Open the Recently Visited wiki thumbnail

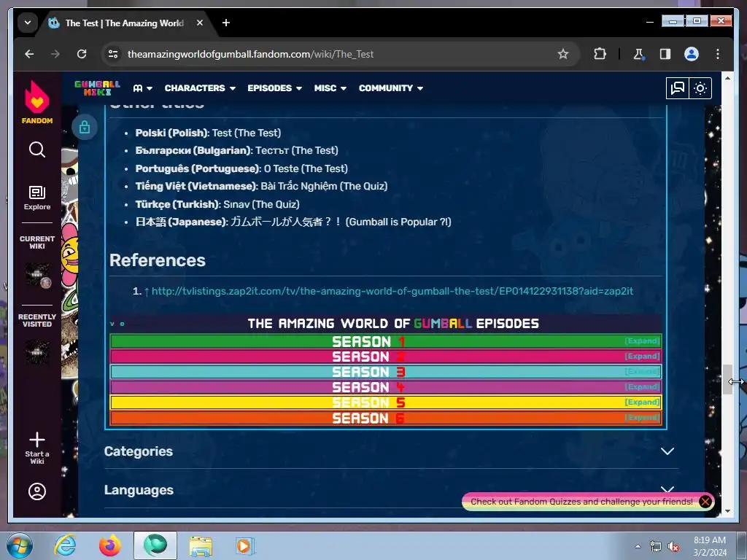(x=37, y=352)
